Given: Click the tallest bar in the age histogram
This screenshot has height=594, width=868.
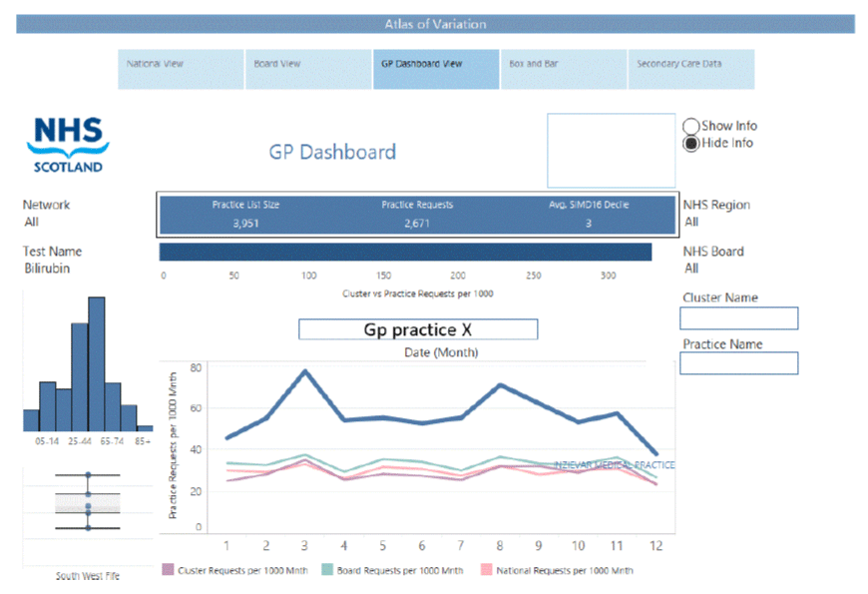Looking at the screenshot, I should click(x=97, y=364).
